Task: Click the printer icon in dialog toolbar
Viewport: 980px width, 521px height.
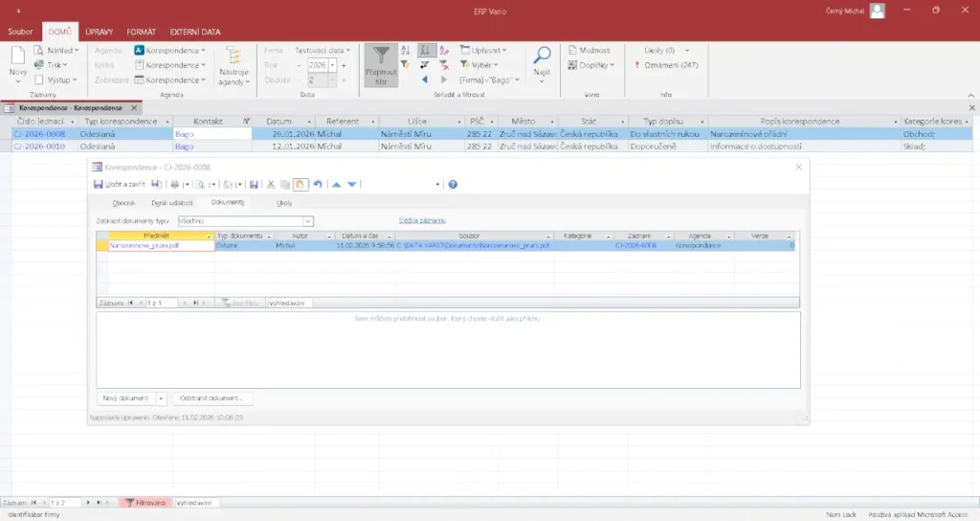Action: coord(174,184)
